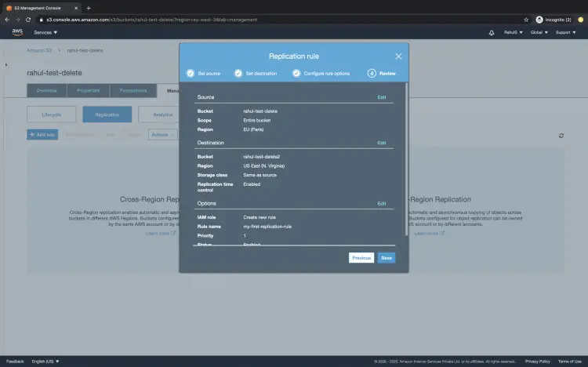Click the Set source step checkmark
Screen dimensions: 588x367
[191, 73]
